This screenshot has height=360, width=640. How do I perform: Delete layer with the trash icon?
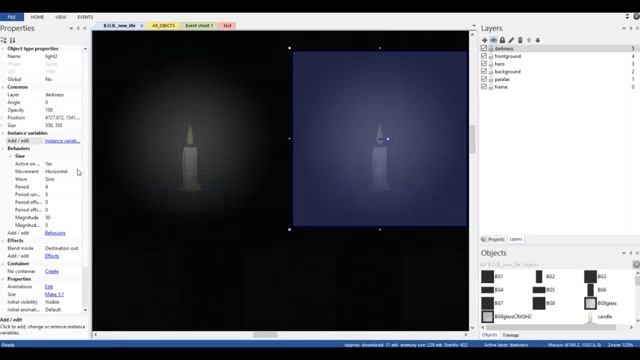(520, 40)
